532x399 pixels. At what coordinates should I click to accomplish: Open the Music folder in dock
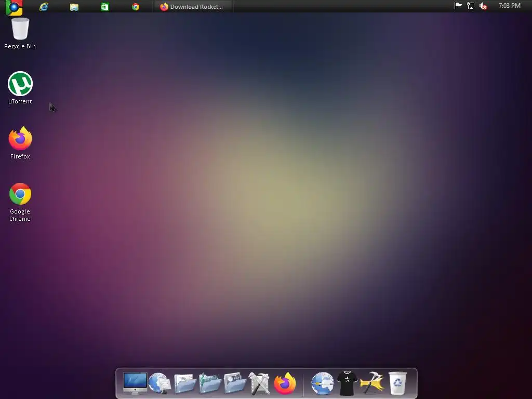tap(210, 383)
